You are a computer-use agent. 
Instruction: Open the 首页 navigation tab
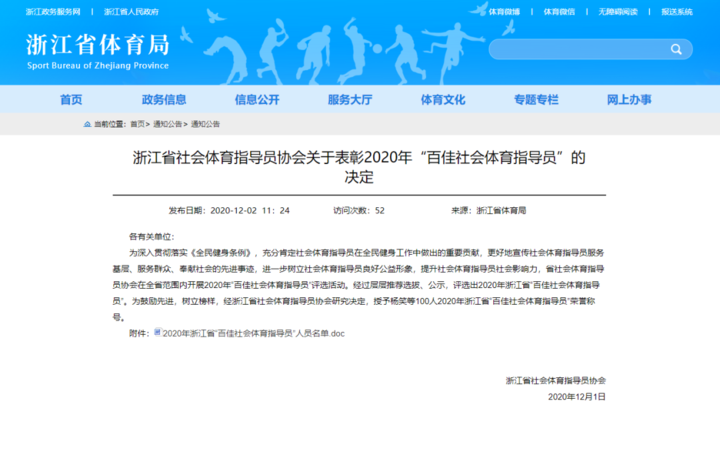pyautogui.click(x=71, y=99)
